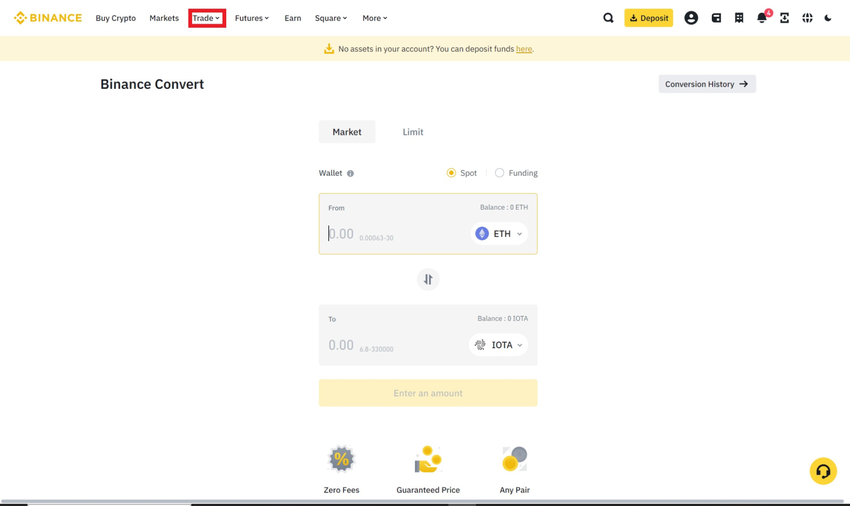
Task: Click the 'Balance : 0 ETH' text
Action: 504,207
